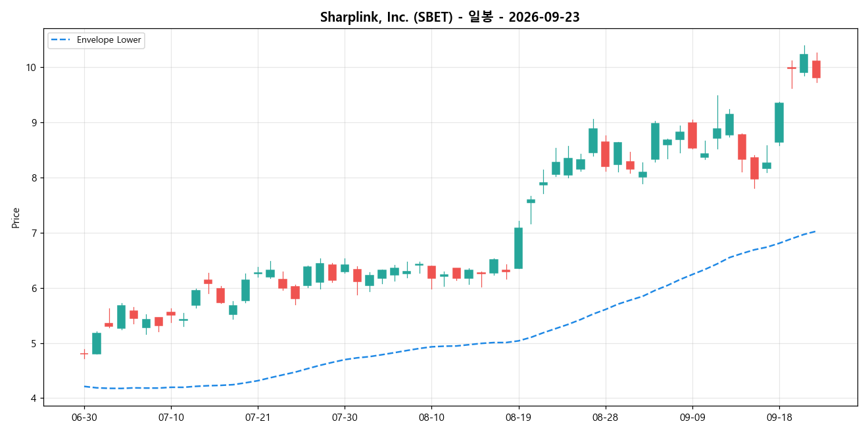Viewport: 868px width, 434px height.
Task: Select the 09-18 x-axis date label
Action: click(779, 417)
